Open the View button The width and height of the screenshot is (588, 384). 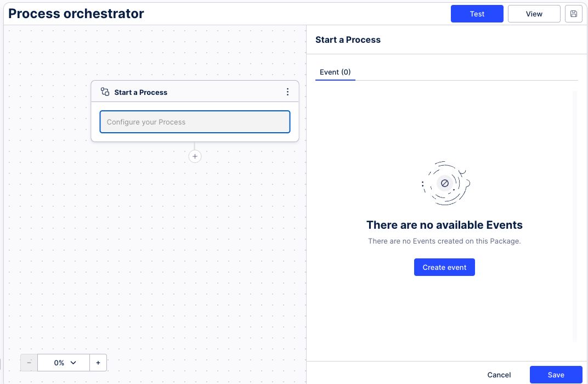pyautogui.click(x=534, y=14)
